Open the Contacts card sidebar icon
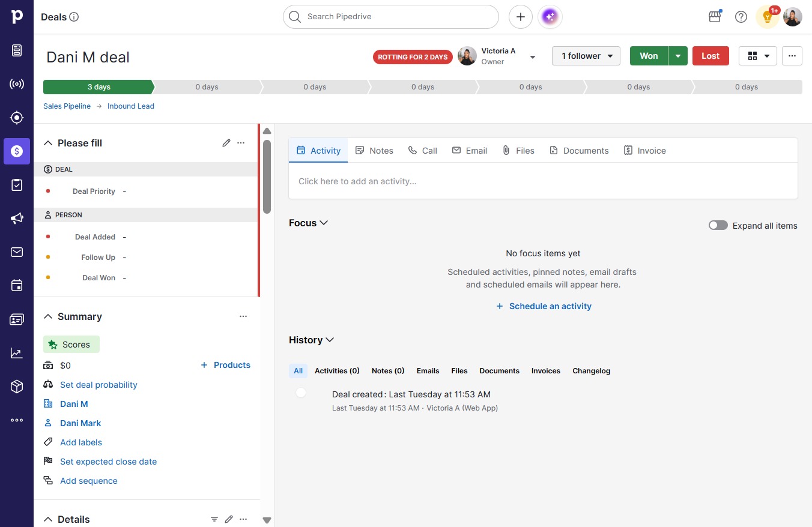This screenshot has width=812, height=527. [x=17, y=319]
